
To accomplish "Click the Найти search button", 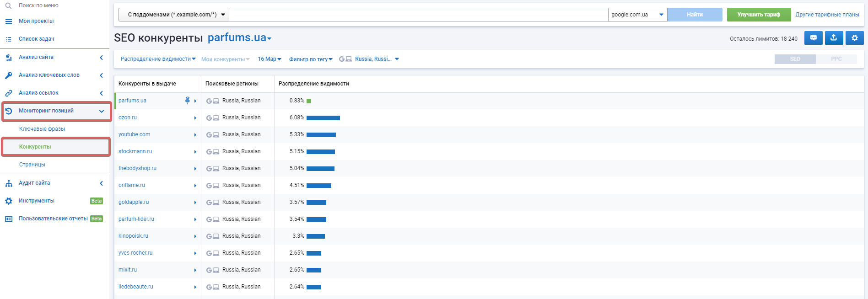I will (x=695, y=15).
